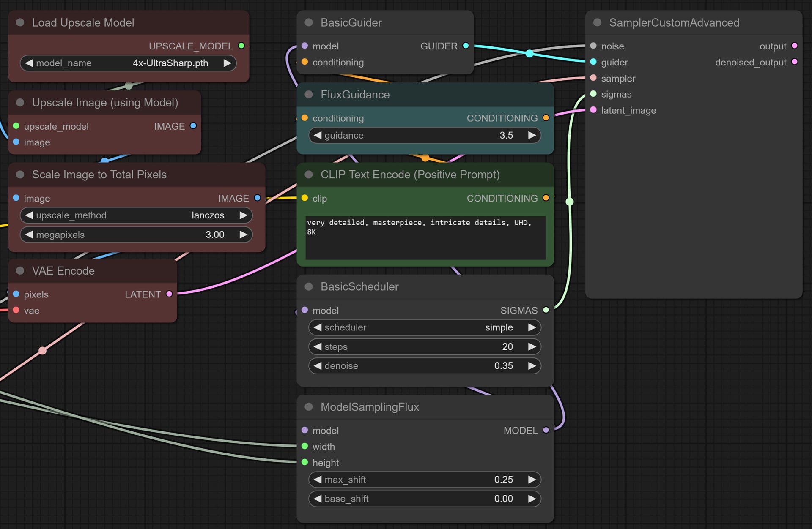This screenshot has width=812, height=529.
Task: Collapse the Upscale Image (using Model) node dot
Action: coord(20,102)
